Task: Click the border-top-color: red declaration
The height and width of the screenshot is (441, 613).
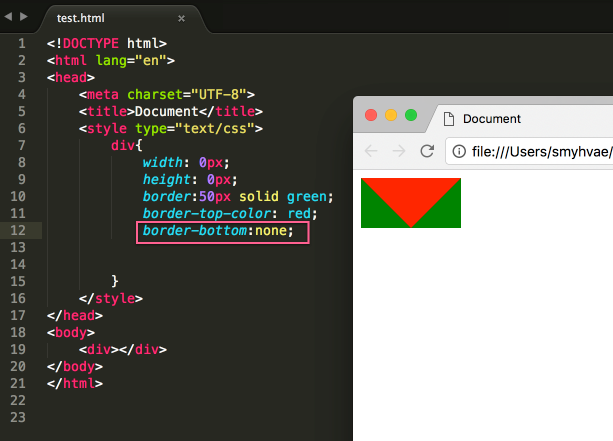Action: (x=229, y=214)
